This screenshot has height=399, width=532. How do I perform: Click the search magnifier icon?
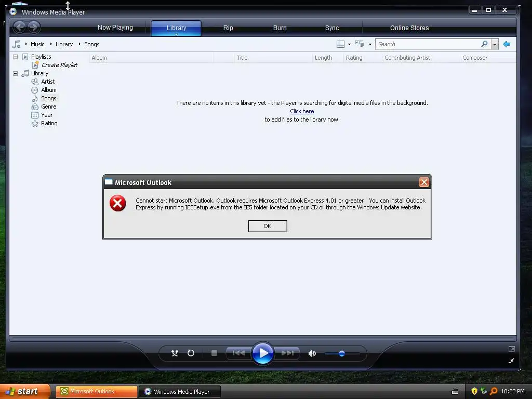[484, 44]
